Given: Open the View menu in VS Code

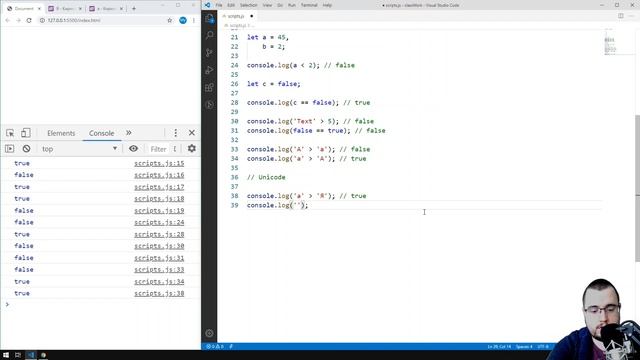Looking at the screenshot, I should 267,5.
